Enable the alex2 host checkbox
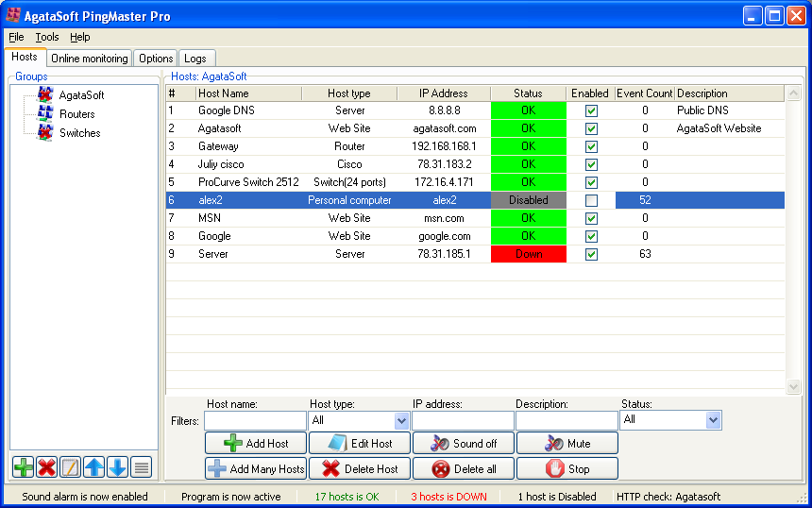 591,200
